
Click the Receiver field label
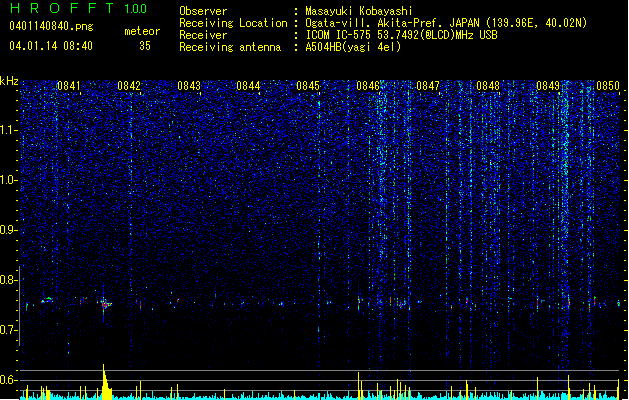[x=203, y=35]
